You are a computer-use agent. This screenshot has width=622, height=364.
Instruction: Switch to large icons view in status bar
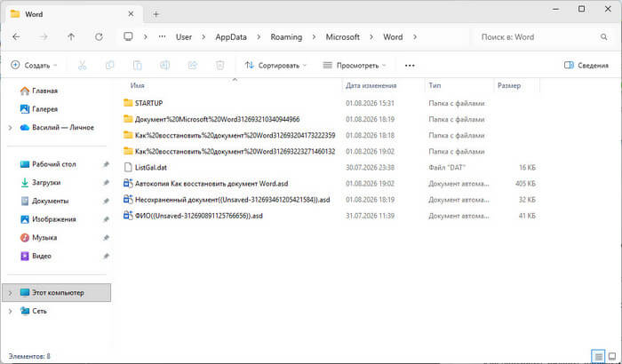[x=612, y=356]
